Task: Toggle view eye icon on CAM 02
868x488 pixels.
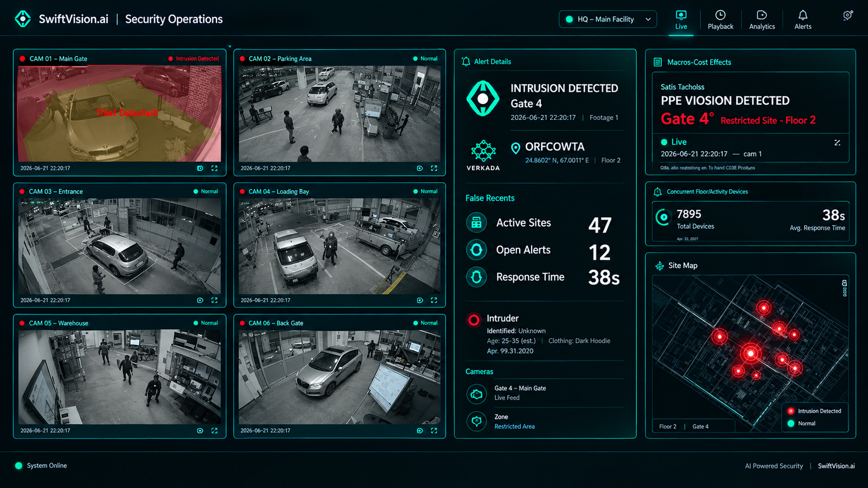Action: pyautogui.click(x=420, y=168)
